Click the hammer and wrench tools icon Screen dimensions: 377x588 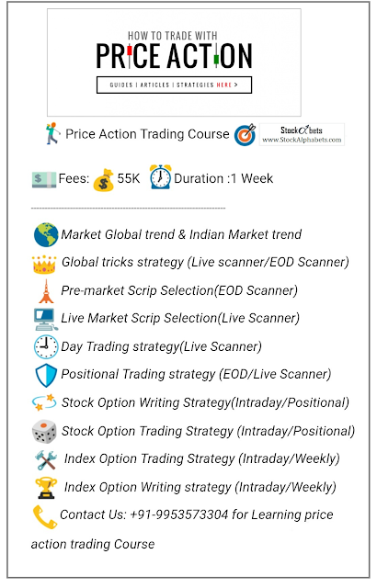[x=46, y=460]
